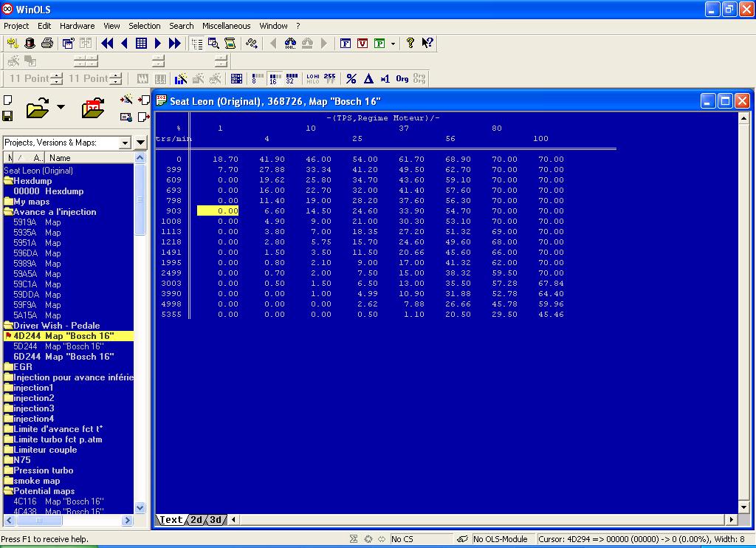Jump to last map with double-right arrow

pos(174,44)
